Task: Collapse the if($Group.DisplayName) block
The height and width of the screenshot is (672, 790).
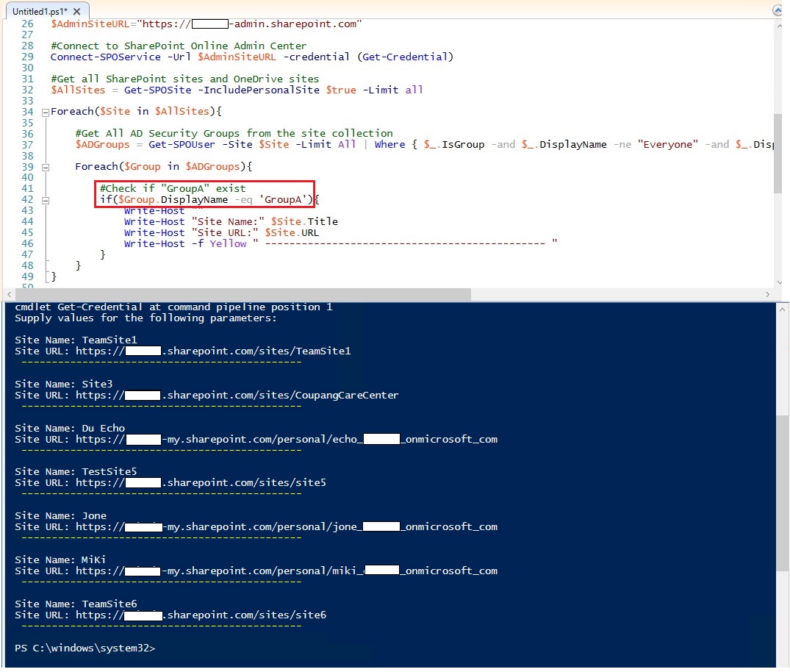Action: (x=46, y=201)
